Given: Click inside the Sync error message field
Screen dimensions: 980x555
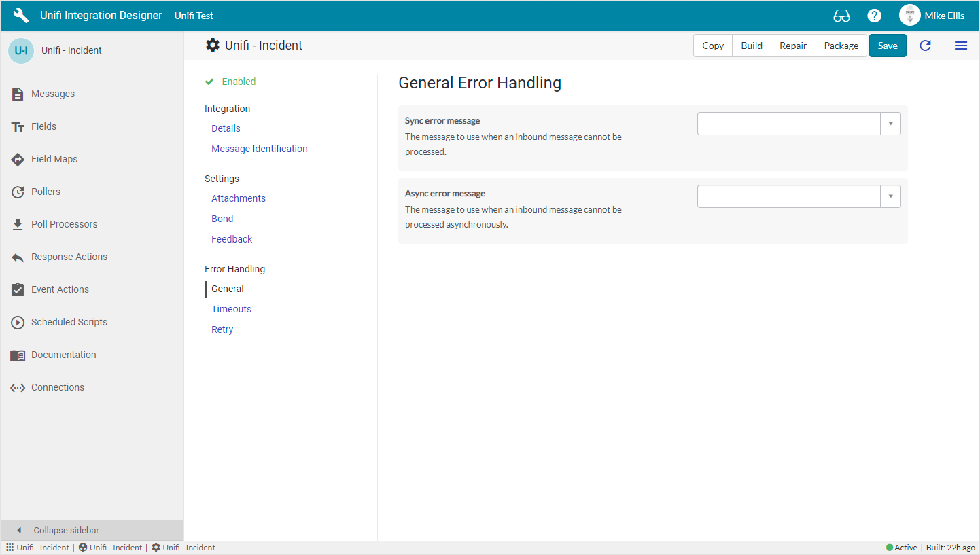Looking at the screenshot, I should tap(788, 124).
